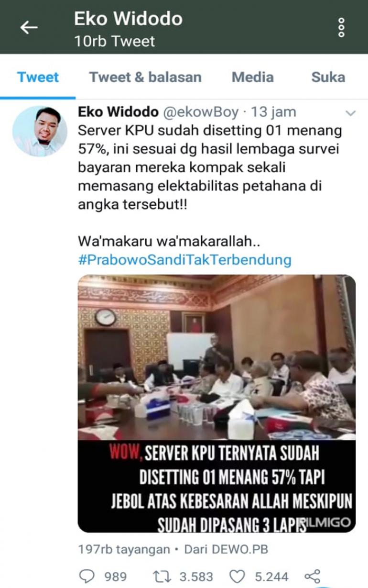The image size is (368, 588).
Task: Expand the tweet options chevron
Action: pos(351,113)
